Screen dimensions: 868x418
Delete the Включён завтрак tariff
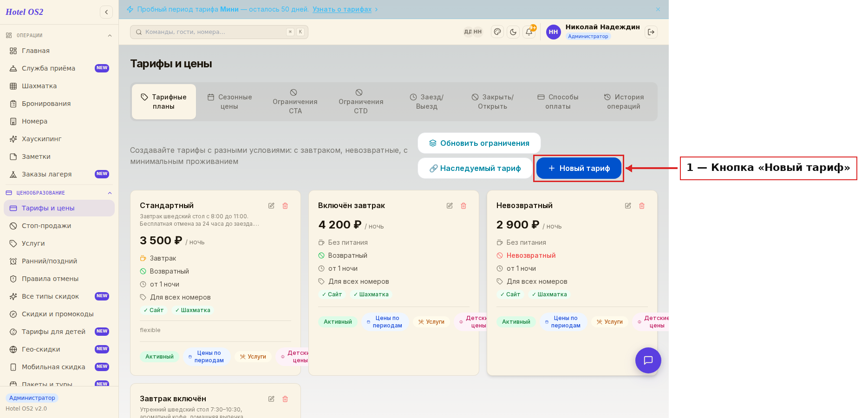(x=463, y=206)
